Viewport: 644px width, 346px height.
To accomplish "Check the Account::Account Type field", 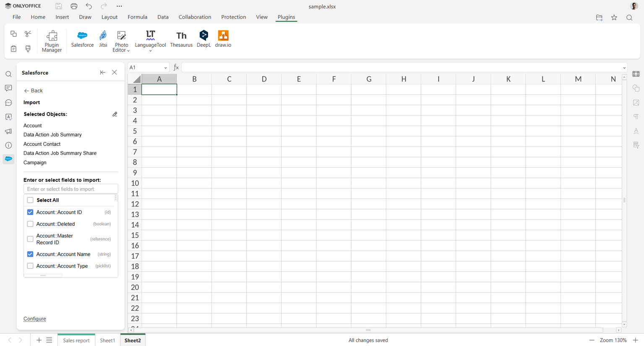I will (x=30, y=266).
